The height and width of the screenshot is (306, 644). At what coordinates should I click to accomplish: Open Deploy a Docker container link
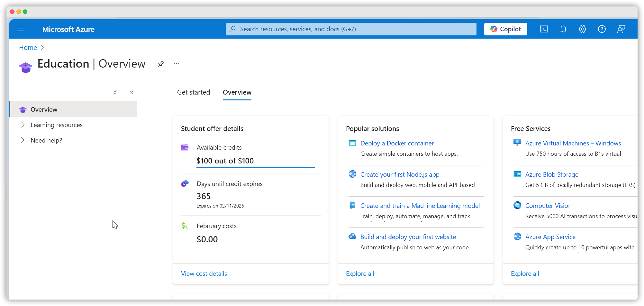[x=397, y=143]
